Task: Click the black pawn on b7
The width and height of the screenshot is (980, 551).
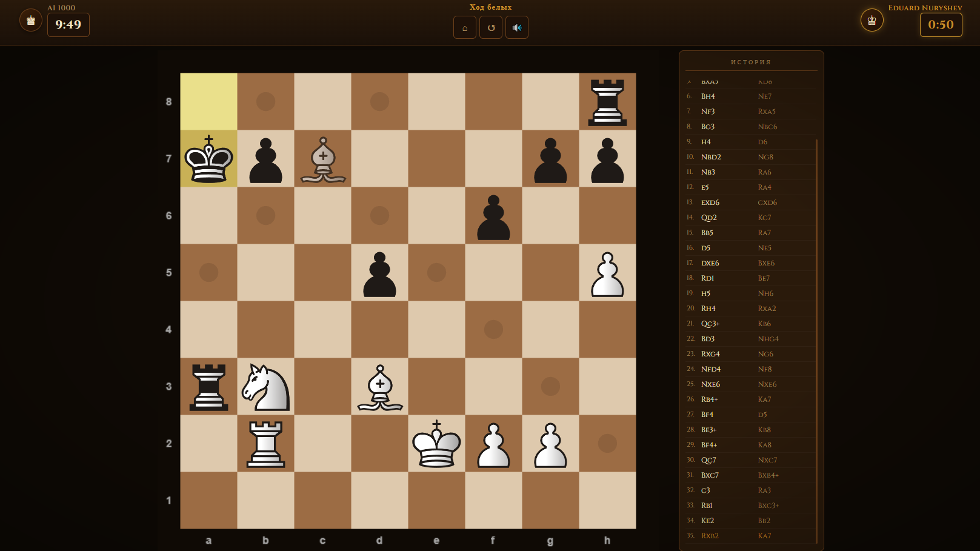Action: pyautogui.click(x=266, y=160)
